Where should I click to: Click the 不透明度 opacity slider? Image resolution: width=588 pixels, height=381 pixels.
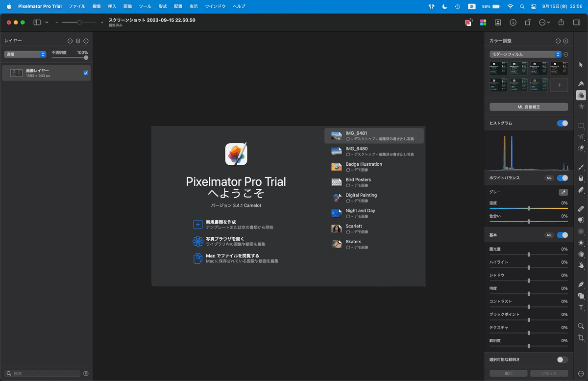tap(70, 58)
